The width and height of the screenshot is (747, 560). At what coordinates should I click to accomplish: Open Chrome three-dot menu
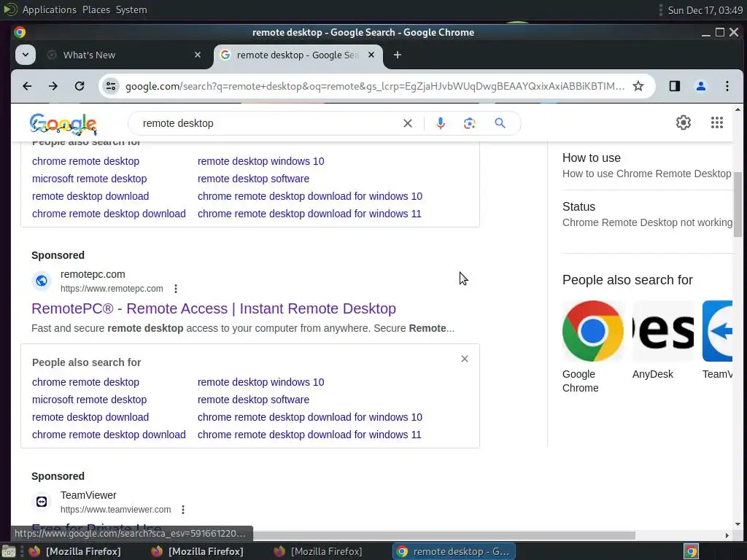coord(727,86)
